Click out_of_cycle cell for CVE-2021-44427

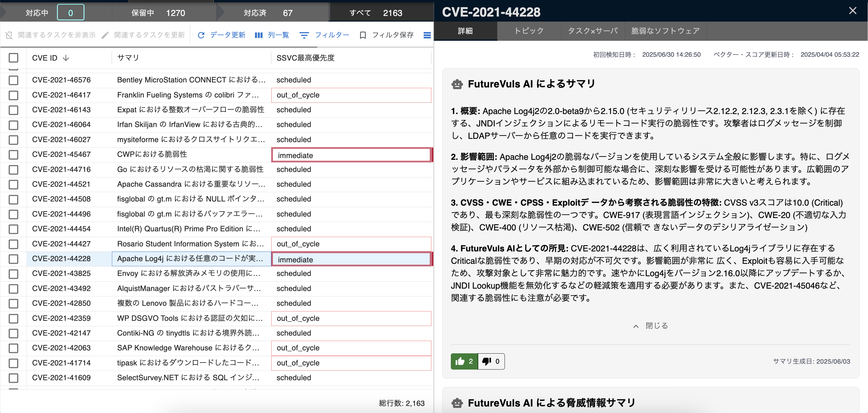[x=351, y=244]
